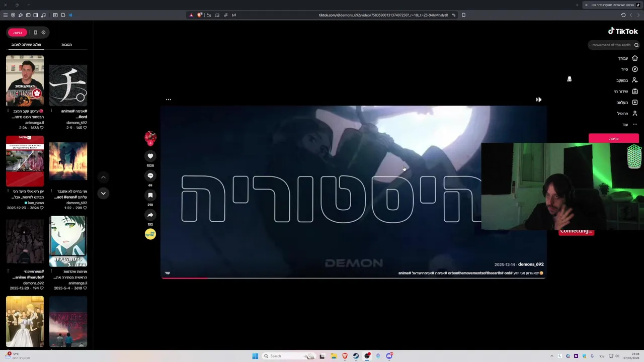644x362 pixels.
Task: Show hidden system tray icons
Action: [x=552, y=356]
